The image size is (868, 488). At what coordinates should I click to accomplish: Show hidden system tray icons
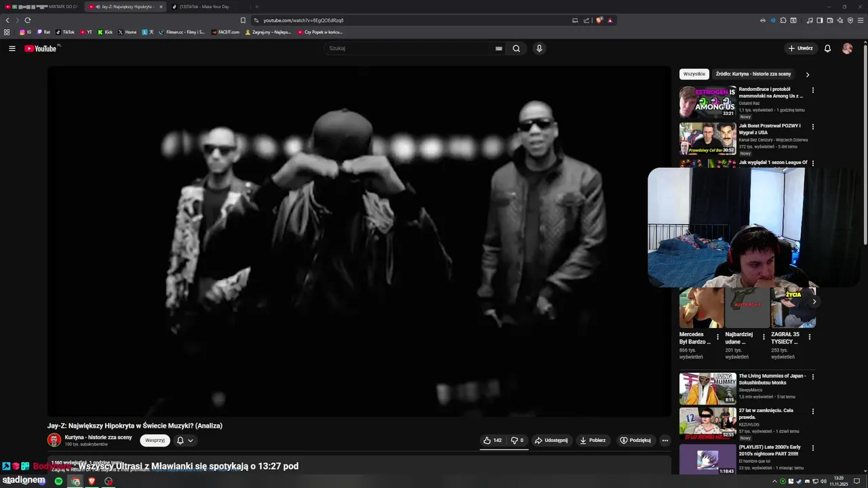pyautogui.click(x=774, y=481)
